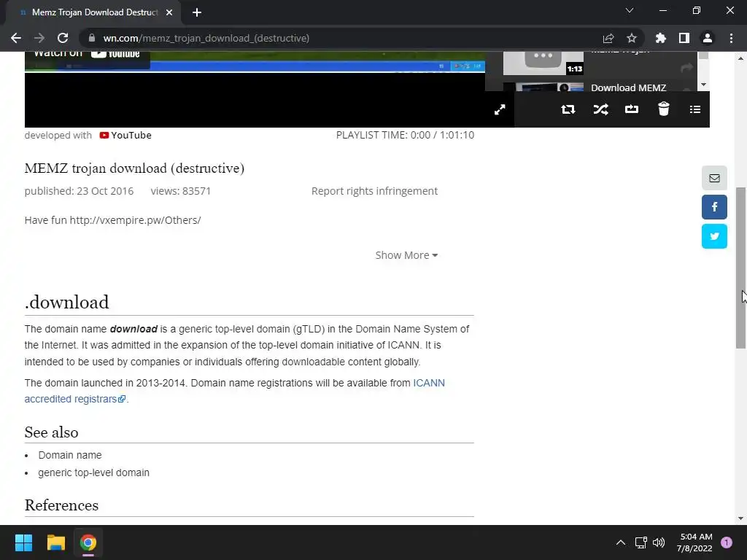
Task: Share page on Facebook
Action: (x=714, y=207)
